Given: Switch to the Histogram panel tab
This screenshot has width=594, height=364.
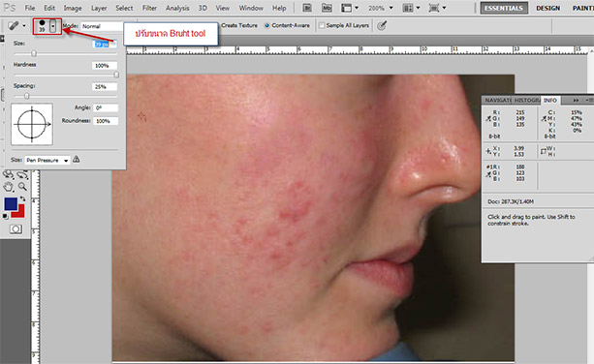Looking at the screenshot, I should pyautogui.click(x=526, y=100).
